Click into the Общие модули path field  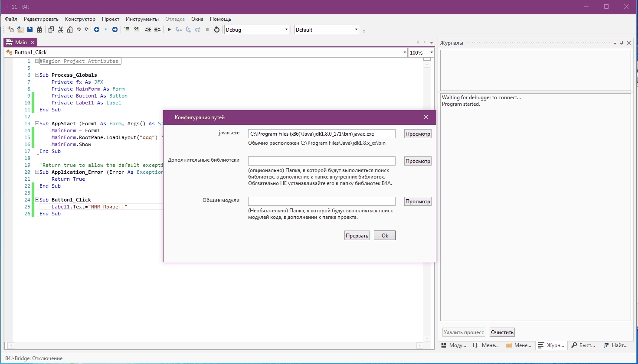tap(322, 201)
